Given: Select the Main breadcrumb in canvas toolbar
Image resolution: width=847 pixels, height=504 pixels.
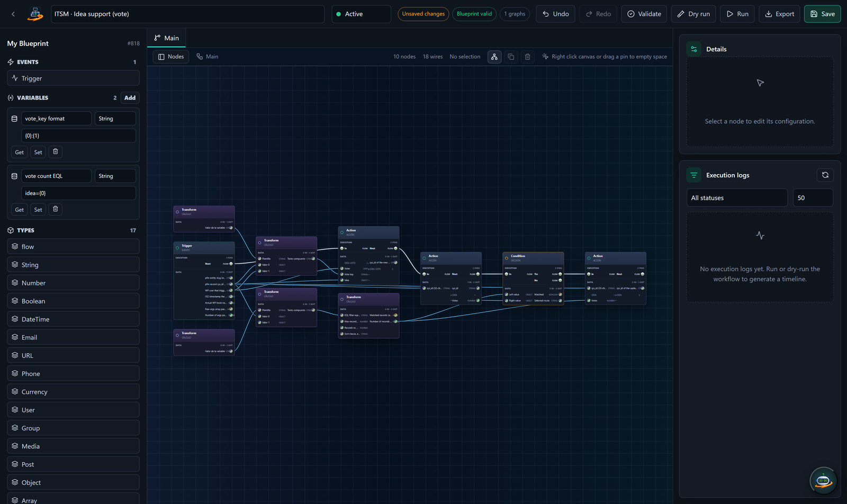Looking at the screenshot, I should point(208,57).
